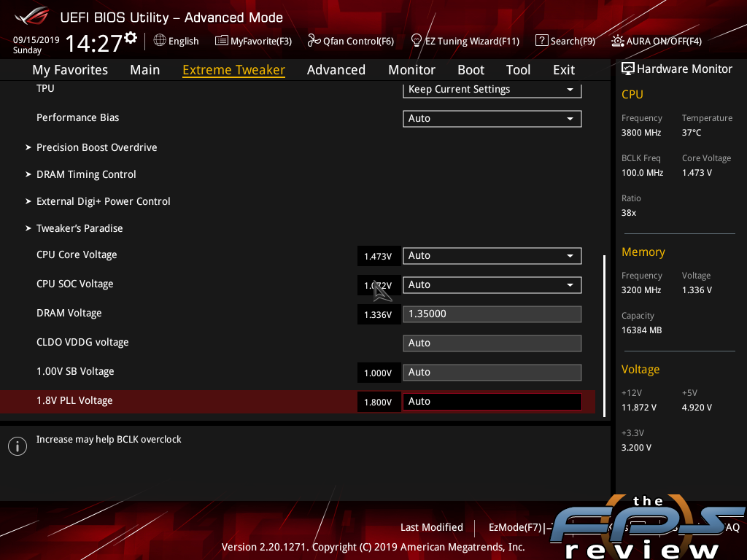Click Last Modified in footer
The width and height of the screenshot is (747, 560).
[x=432, y=528]
